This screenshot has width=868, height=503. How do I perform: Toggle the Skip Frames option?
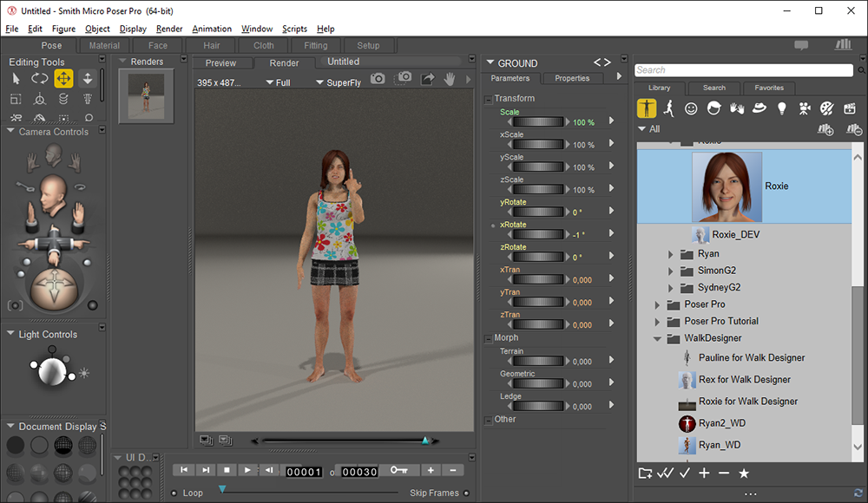466,493
